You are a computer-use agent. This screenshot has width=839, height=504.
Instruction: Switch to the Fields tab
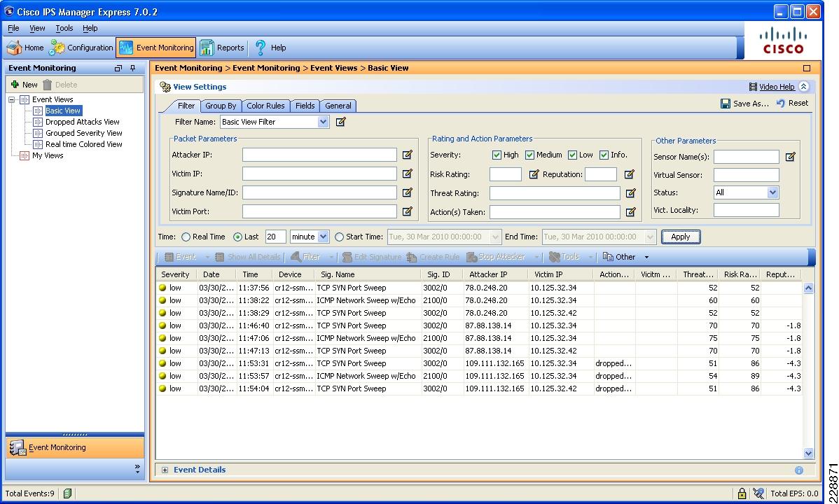[305, 106]
